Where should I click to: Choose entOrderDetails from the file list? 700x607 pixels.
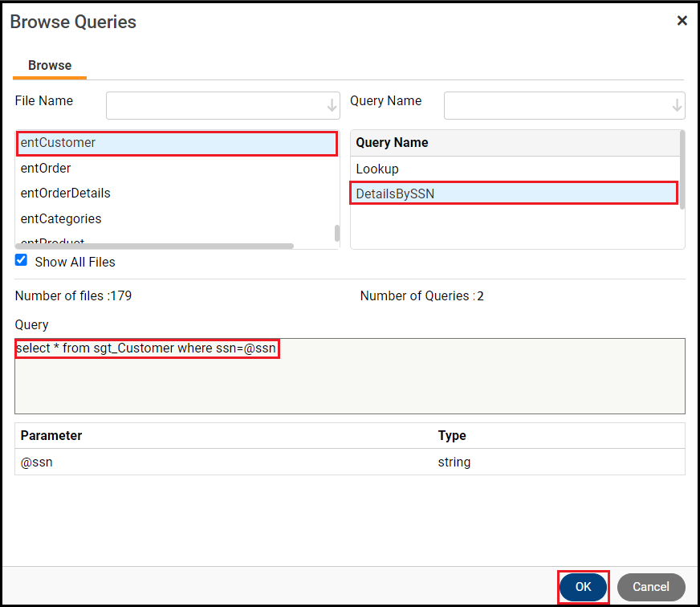click(66, 194)
